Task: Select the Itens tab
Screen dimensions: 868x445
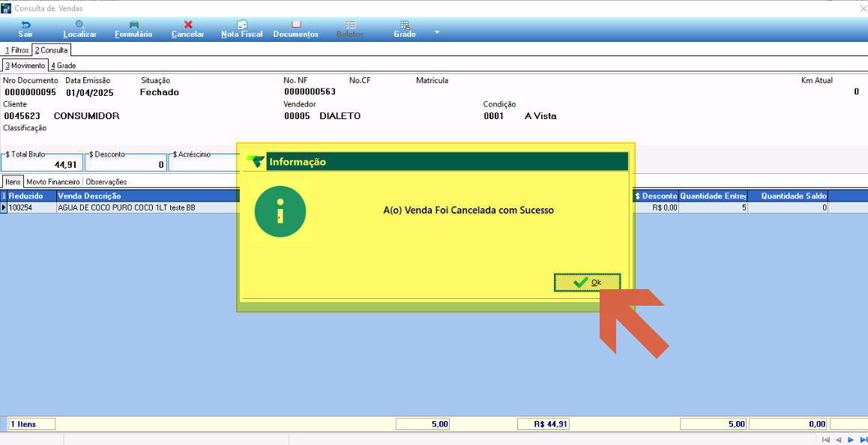Action: (x=13, y=181)
